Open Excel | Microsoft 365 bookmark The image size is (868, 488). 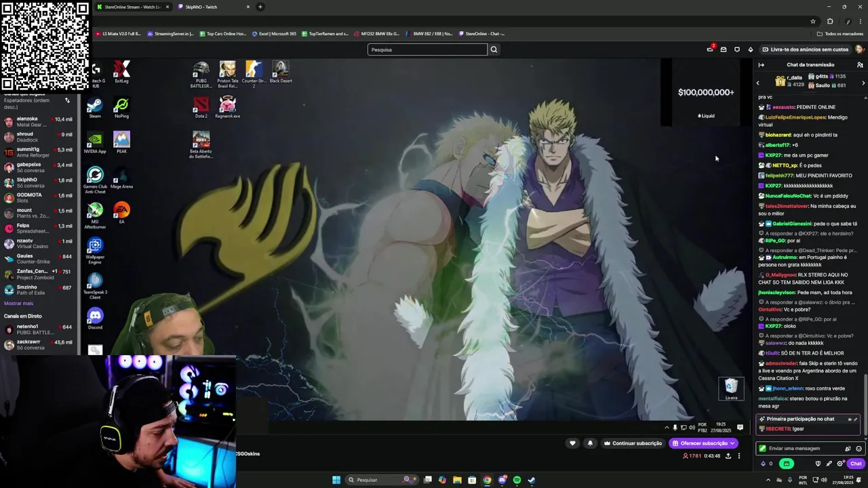[274, 33]
